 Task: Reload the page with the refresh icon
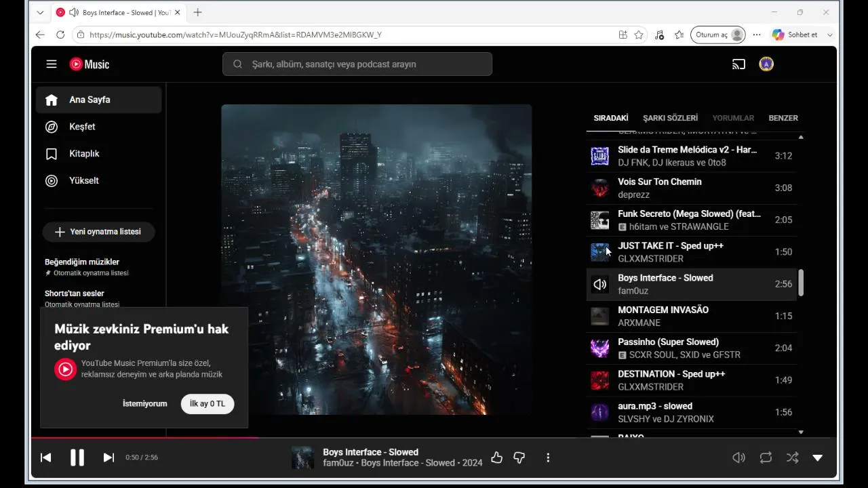pyautogui.click(x=60, y=35)
